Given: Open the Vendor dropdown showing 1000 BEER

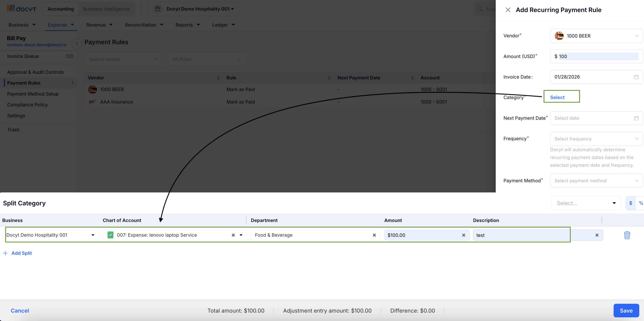Looking at the screenshot, I should pyautogui.click(x=596, y=36).
